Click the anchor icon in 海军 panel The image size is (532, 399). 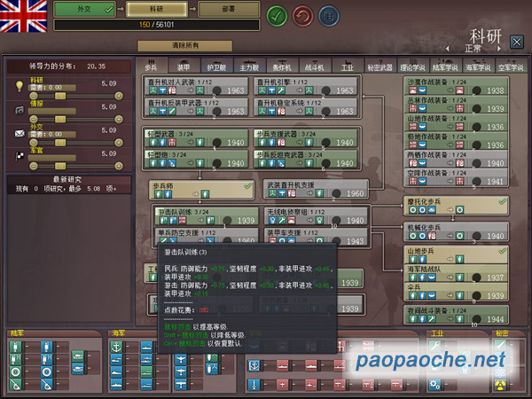[x=116, y=347]
